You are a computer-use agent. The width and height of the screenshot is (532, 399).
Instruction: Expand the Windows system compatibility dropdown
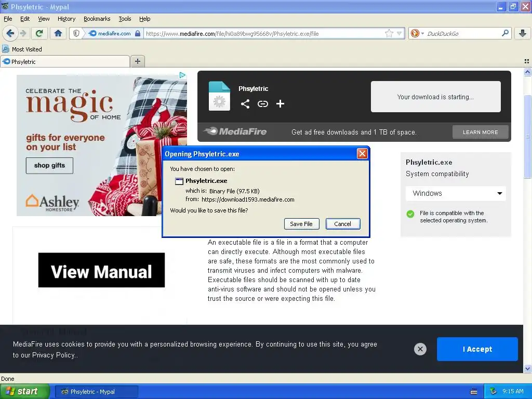point(456,193)
